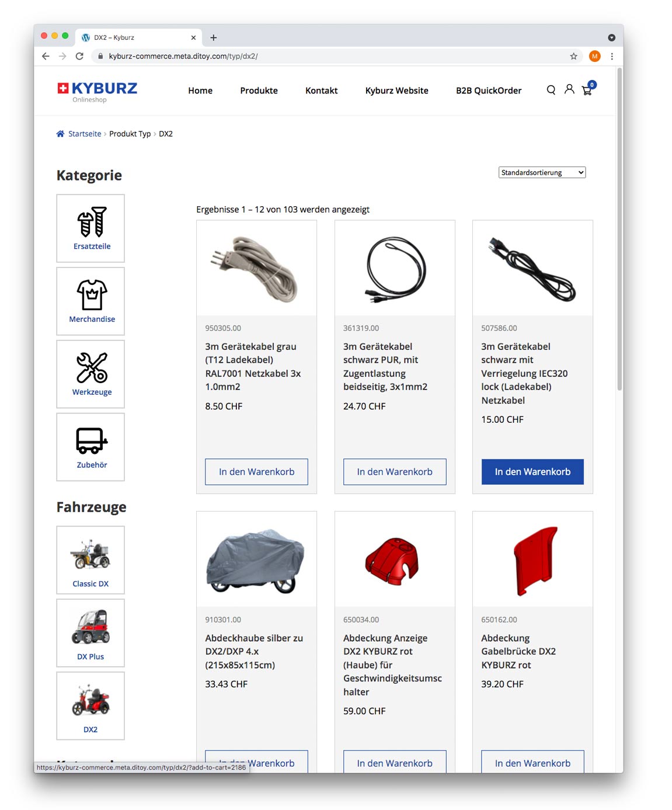Open Abdeckung Gabelbrücke DX2 product title
Viewport: 672px width, 810px height.
click(518, 652)
